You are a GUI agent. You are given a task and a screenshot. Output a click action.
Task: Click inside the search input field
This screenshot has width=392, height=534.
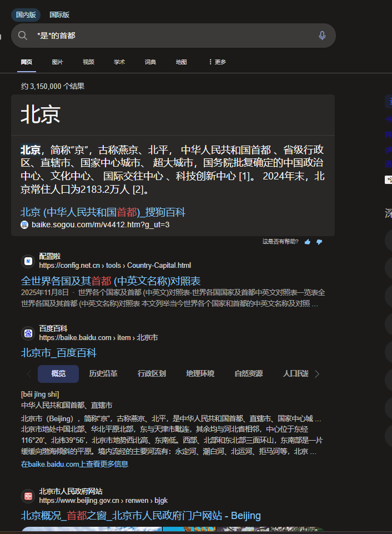174,36
